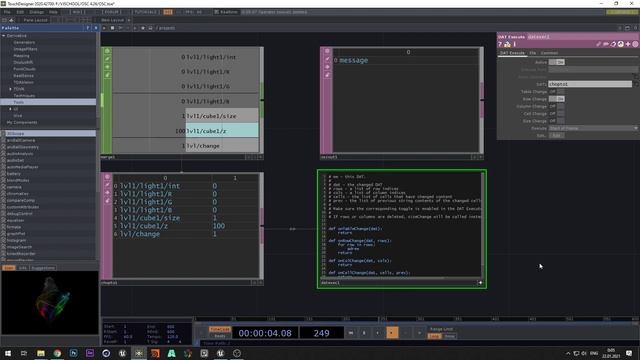
Task: Switch to the File parameter page
Action: [x=533, y=53]
